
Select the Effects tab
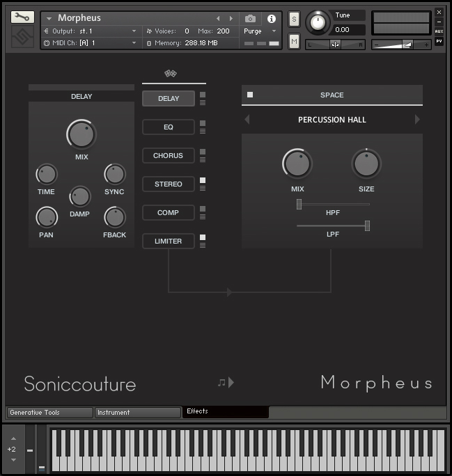click(226, 412)
